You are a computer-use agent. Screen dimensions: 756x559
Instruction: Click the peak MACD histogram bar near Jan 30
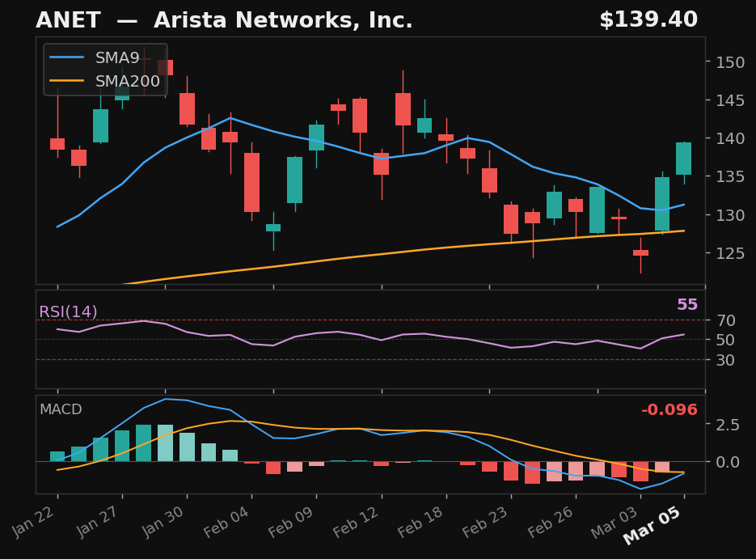tap(164, 439)
